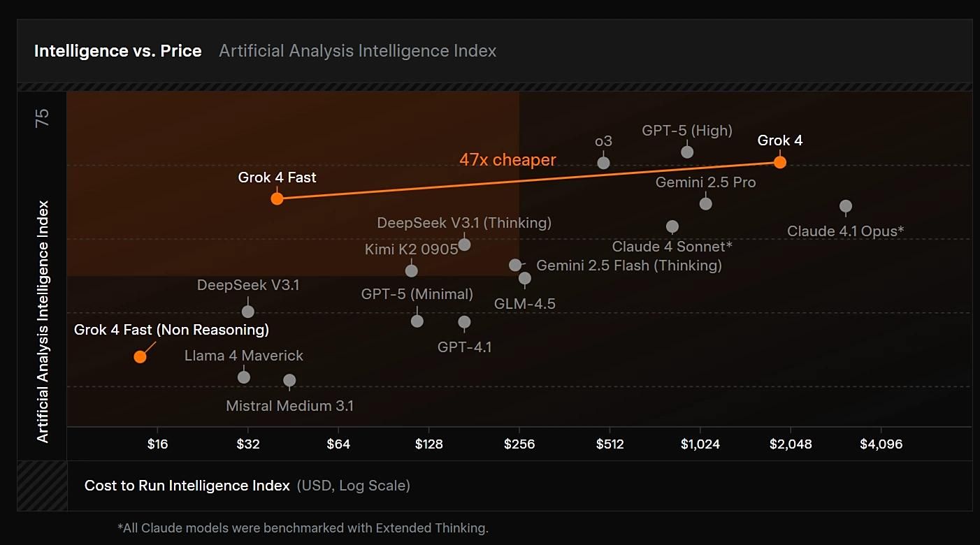Click the "Artificial Analysis Intelligence Index" subtitle
Image resolution: width=980 pixels, height=545 pixels.
[x=357, y=51]
